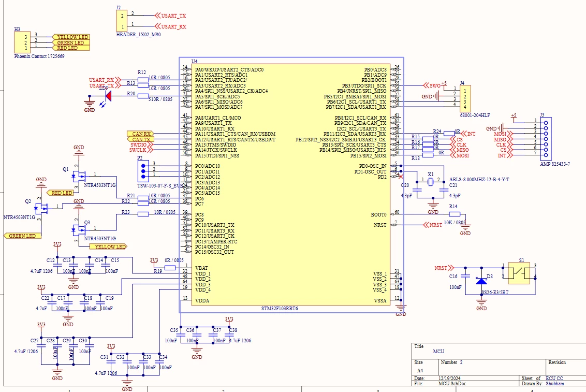Select resistor R24 on the INT line
This screenshot has width=586, height=392.
[x=449, y=134]
